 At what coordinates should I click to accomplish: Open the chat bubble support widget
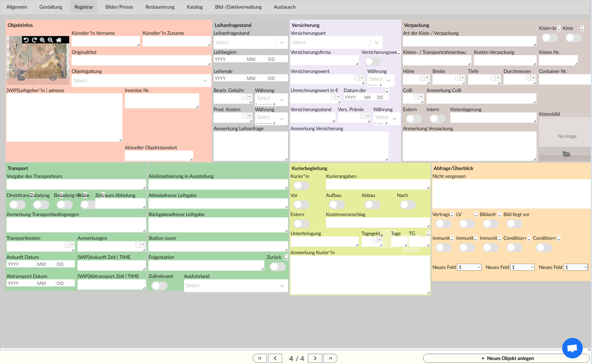pyautogui.click(x=572, y=348)
